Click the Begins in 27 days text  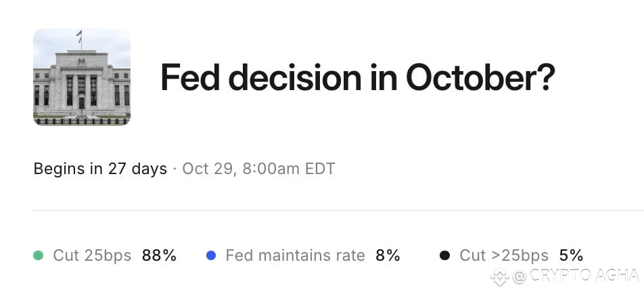pyautogui.click(x=100, y=169)
